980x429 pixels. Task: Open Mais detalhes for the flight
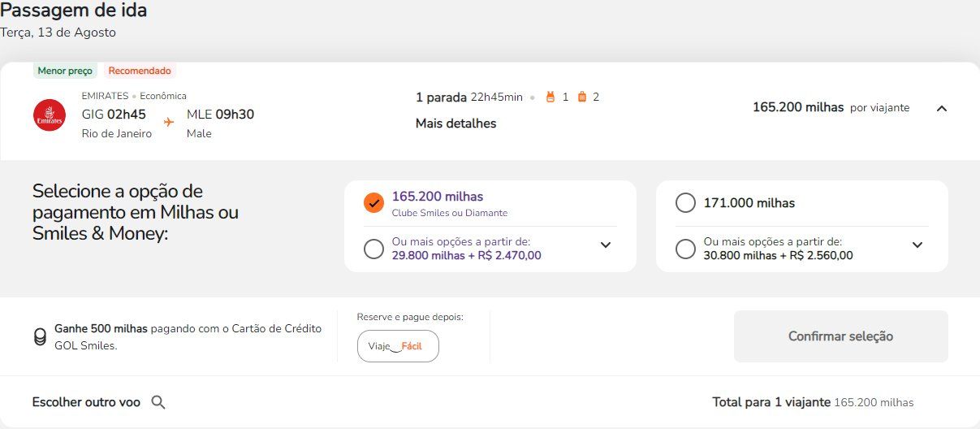[x=455, y=123]
